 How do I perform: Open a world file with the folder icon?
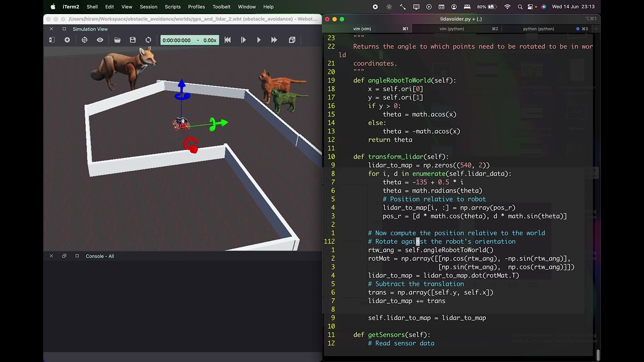[x=117, y=40]
